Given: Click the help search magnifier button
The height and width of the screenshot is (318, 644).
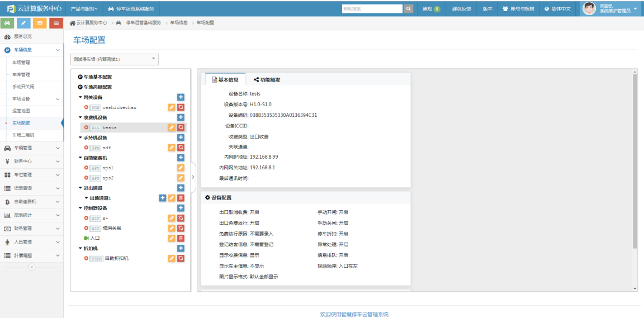Looking at the screenshot, I should click(408, 8).
